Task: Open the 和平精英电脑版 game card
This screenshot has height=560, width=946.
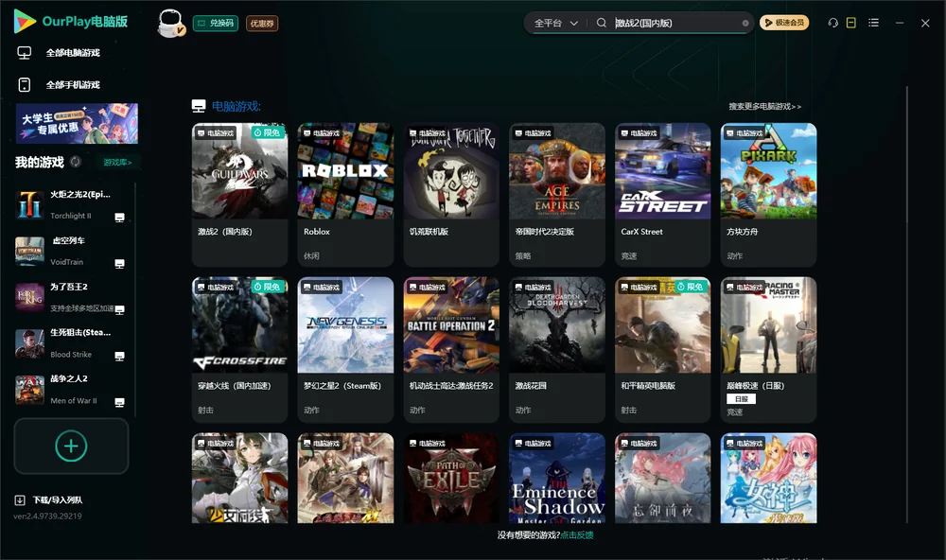Action: 663,349
